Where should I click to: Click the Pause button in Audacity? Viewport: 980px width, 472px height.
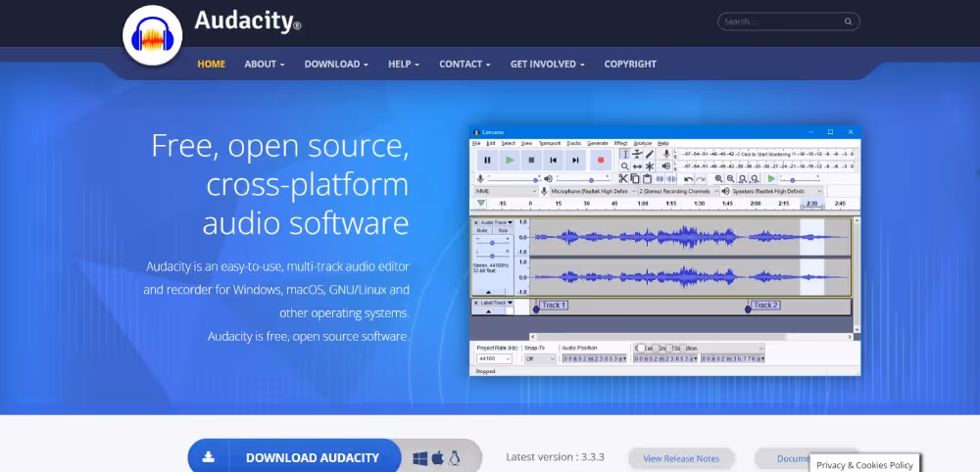coord(487,160)
